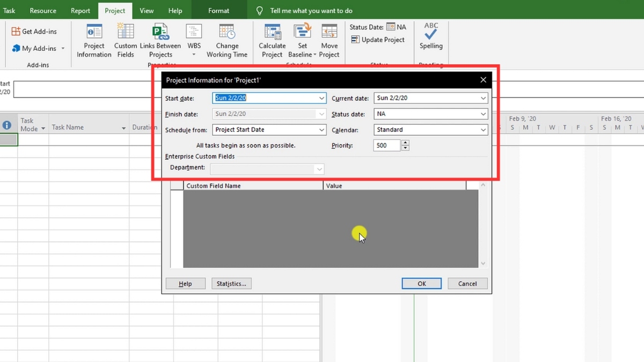Viewport: 644px width, 362px height.
Task: Switch to the Resource ribbon tab
Action: click(43, 11)
